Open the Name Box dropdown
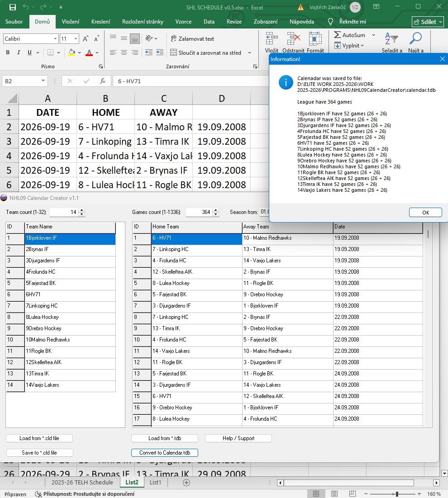The height and width of the screenshot is (498, 448). pos(43,81)
